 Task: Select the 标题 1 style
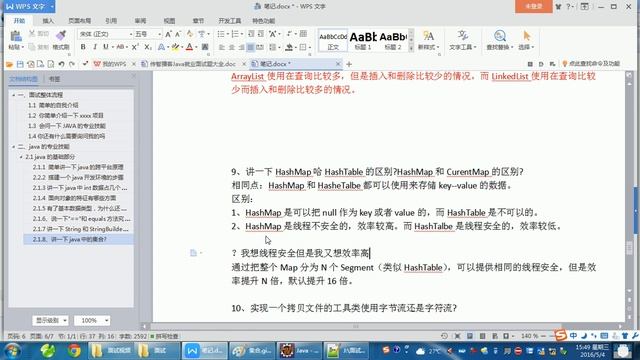(362, 40)
